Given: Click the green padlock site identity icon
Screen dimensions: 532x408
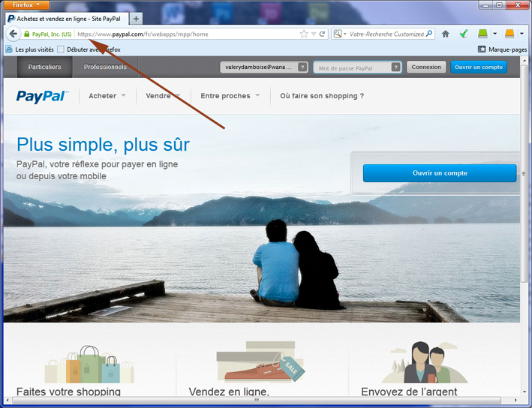Looking at the screenshot, I should click(27, 34).
